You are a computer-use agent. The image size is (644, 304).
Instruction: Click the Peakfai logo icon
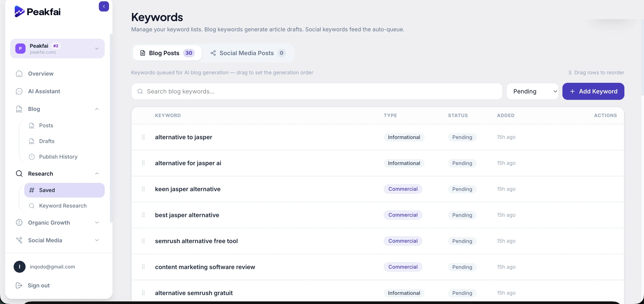tap(19, 11)
